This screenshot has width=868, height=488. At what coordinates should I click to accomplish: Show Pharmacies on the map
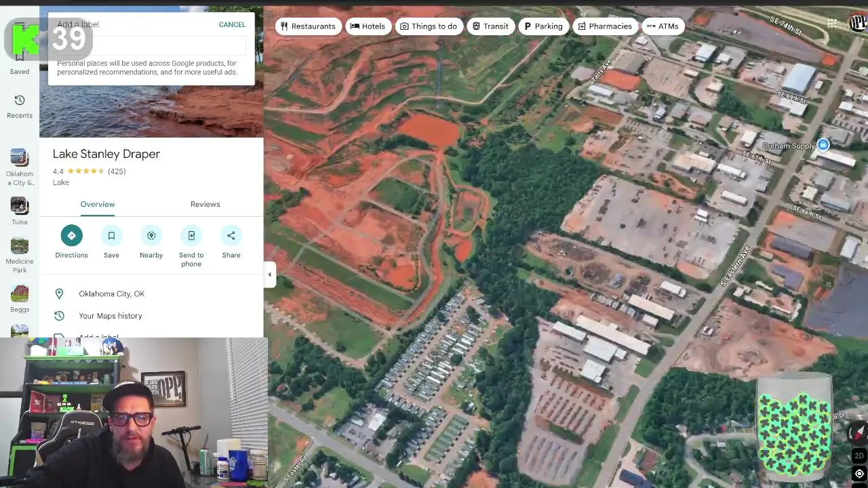[x=605, y=26]
